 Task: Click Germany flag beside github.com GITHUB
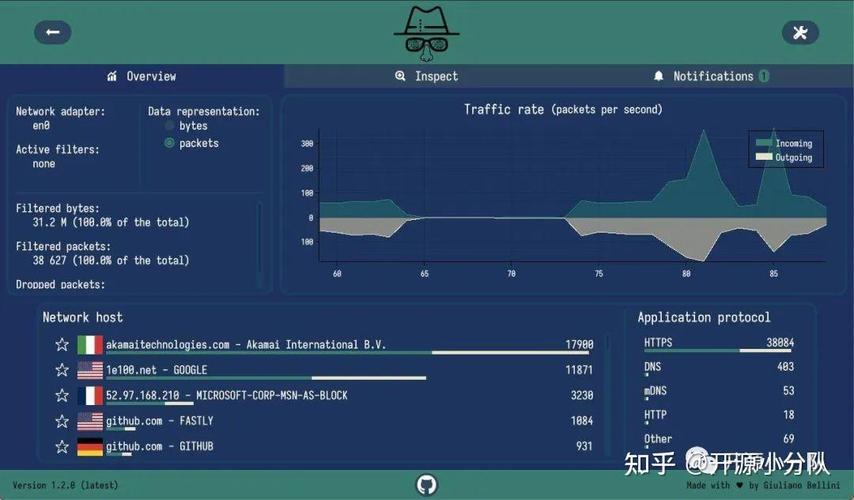tap(90, 447)
